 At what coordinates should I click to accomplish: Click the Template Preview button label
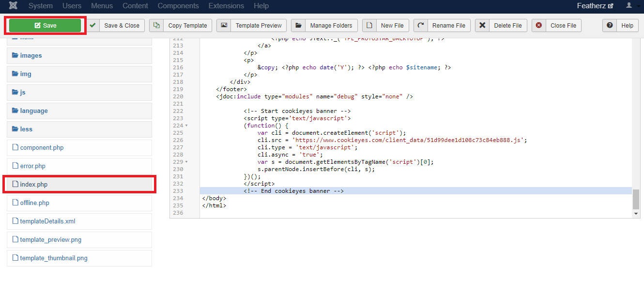259,26
